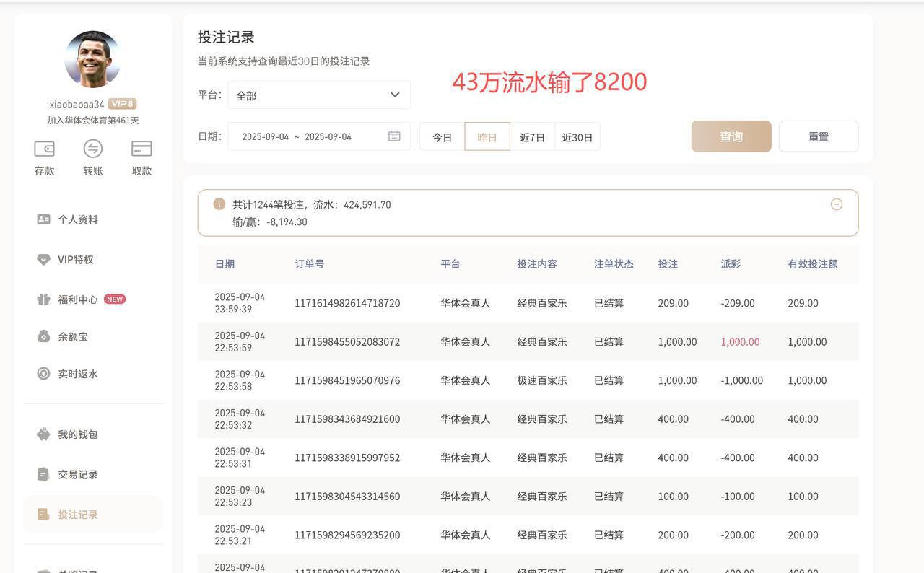Image resolution: width=924 pixels, height=573 pixels.
Task: Click the 重置 reset button
Action: point(818,136)
